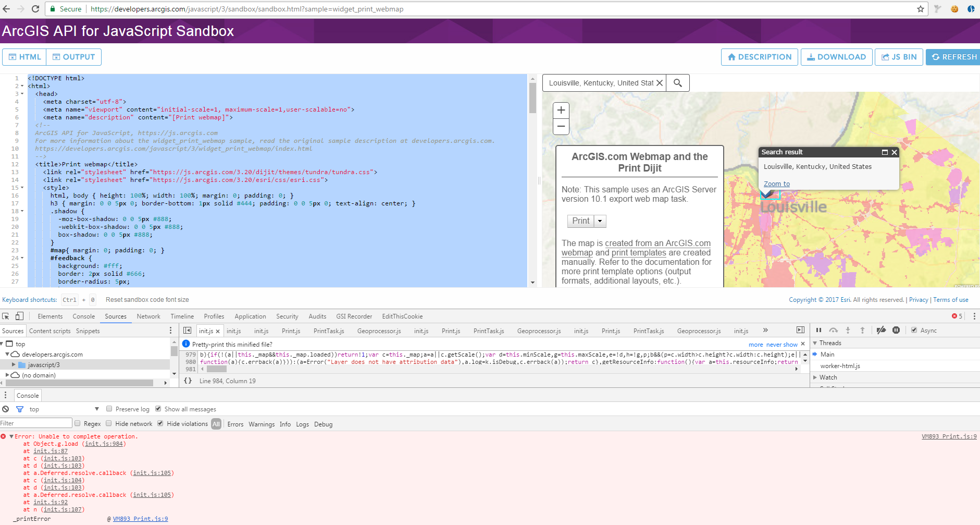Screen dimensions: 980x525
Task: Deactivate breakpoints with the toolbar icon
Action: (881, 330)
